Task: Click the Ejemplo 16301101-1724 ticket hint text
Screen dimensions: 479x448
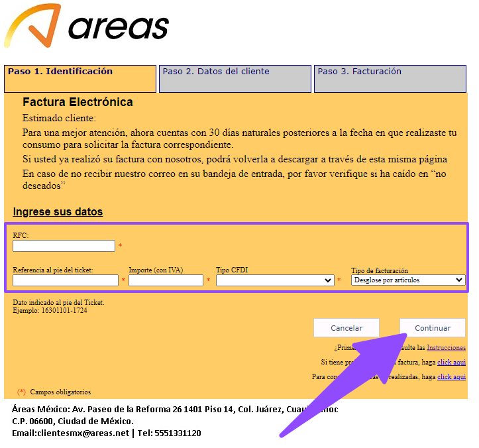Action: 50,310
